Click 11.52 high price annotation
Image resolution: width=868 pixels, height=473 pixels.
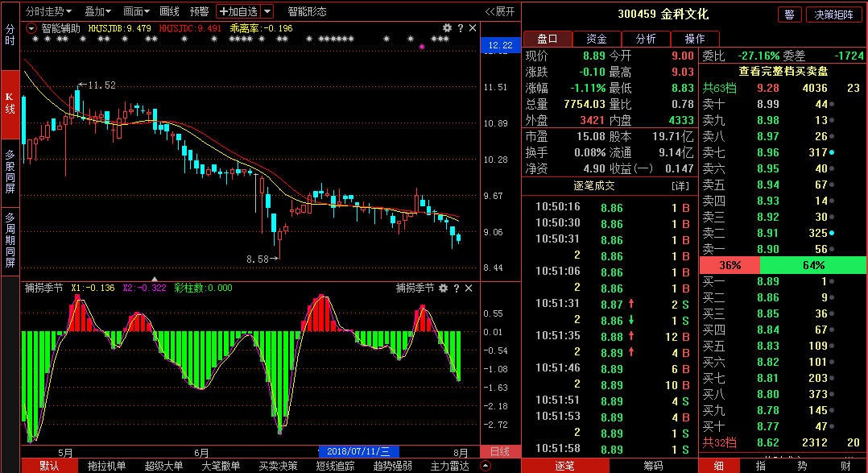click(97, 85)
